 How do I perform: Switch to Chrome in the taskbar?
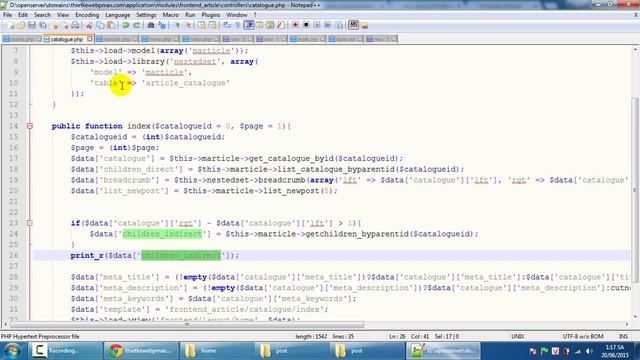click(x=141, y=351)
